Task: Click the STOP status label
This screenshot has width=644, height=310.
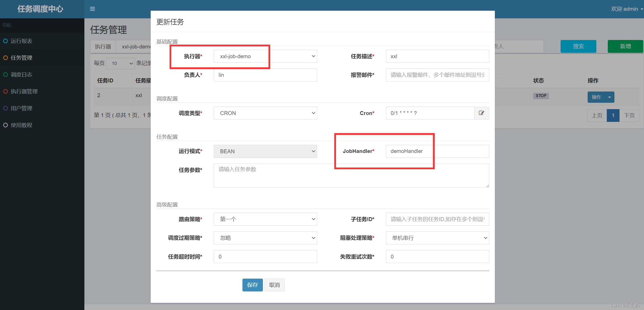Action: click(x=541, y=96)
